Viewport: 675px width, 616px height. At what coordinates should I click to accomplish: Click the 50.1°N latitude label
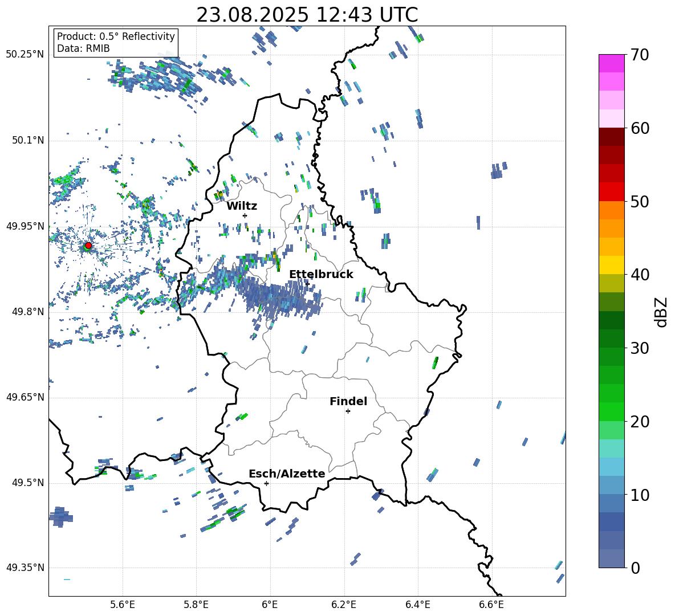tap(28, 141)
